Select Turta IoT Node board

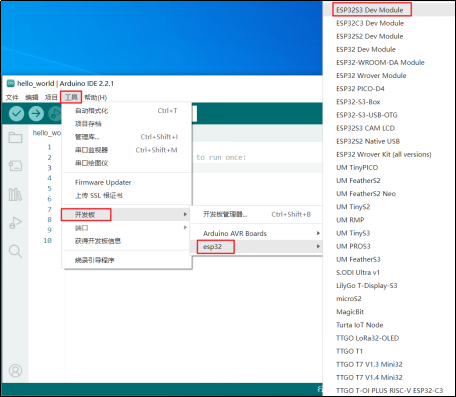tap(389, 325)
